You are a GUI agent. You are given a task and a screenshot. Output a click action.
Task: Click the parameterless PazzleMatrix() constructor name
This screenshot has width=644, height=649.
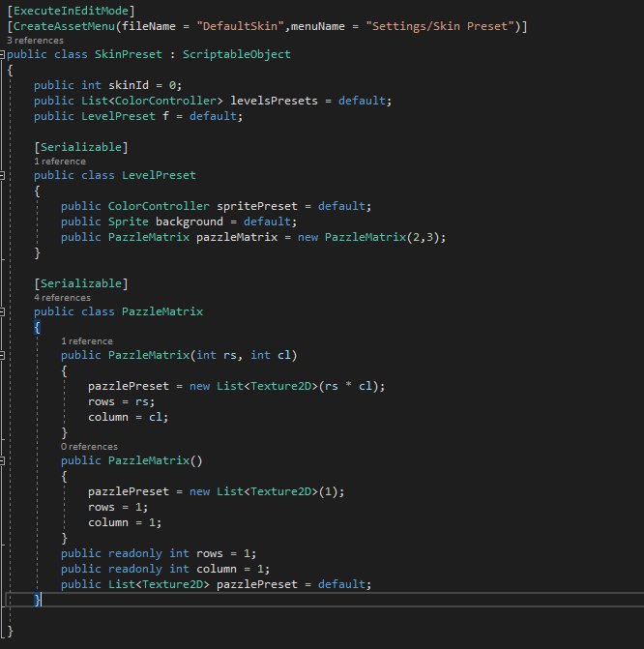[149, 460]
